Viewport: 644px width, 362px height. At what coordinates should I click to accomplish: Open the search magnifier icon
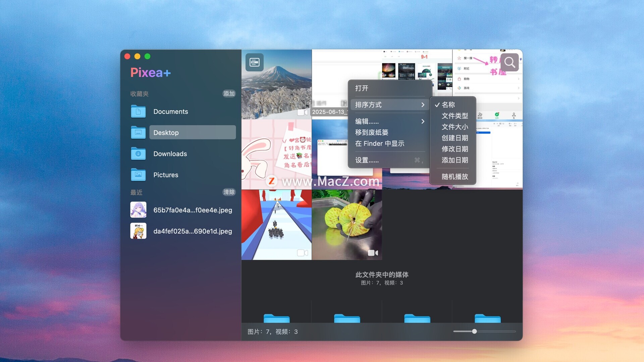509,62
